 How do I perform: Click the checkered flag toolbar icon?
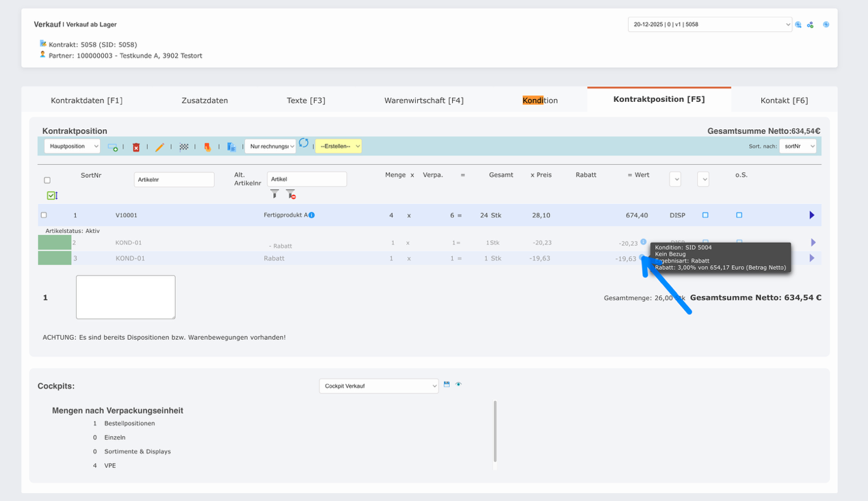[183, 147]
